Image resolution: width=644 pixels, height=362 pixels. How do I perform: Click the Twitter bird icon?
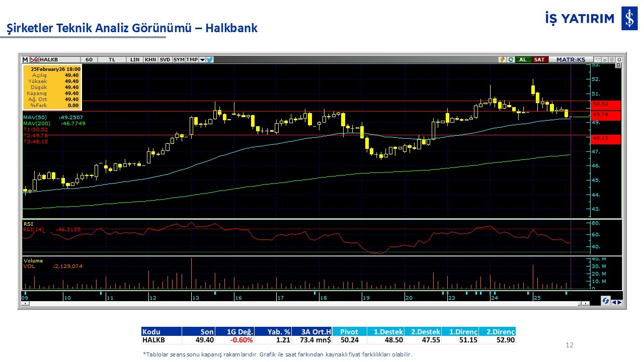click(210, 59)
